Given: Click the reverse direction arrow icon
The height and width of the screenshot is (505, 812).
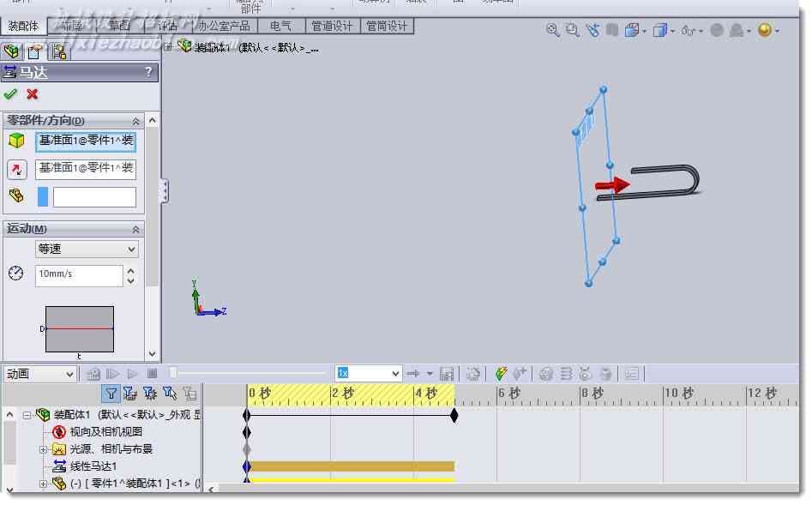Looking at the screenshot, I should click(16, 169).
